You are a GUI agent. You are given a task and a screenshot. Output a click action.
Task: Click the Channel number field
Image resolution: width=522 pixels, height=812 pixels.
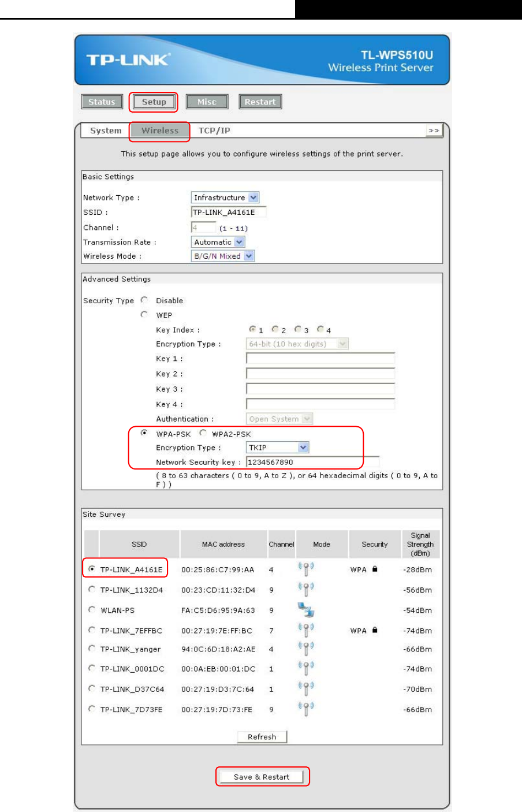pyautogui.click(x=203, y=228)
